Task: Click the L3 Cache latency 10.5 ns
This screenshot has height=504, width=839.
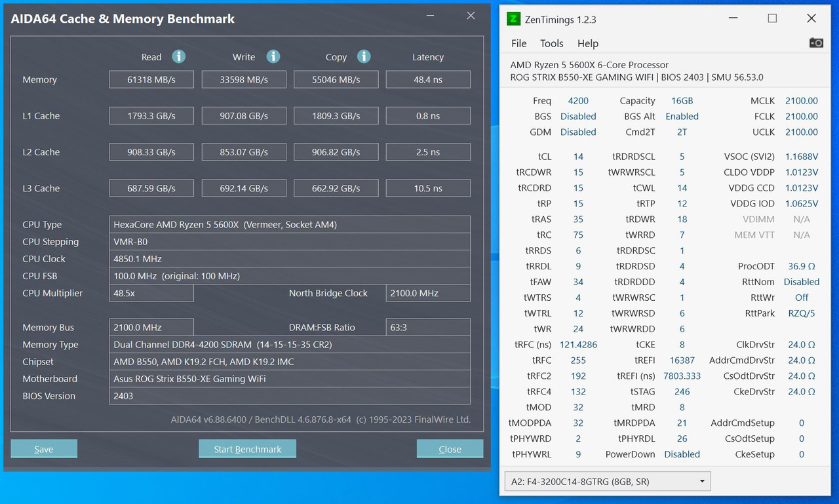Action: (428, 188)
